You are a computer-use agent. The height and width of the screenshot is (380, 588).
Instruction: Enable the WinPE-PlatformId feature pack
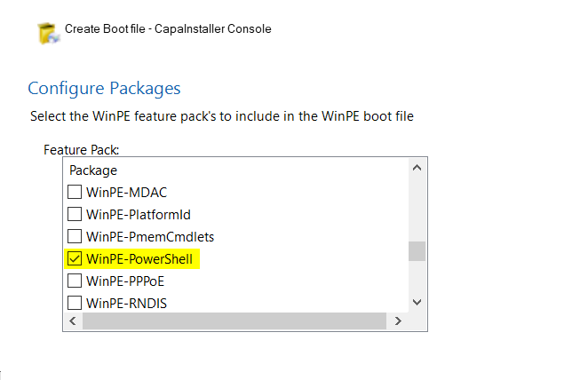pos(75,214)
